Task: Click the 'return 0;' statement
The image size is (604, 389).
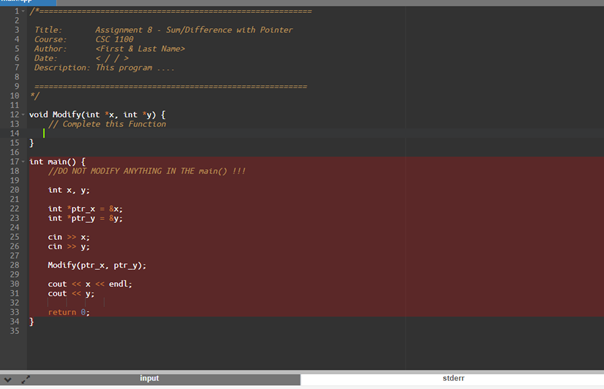Action: click(x=69, y=312)
